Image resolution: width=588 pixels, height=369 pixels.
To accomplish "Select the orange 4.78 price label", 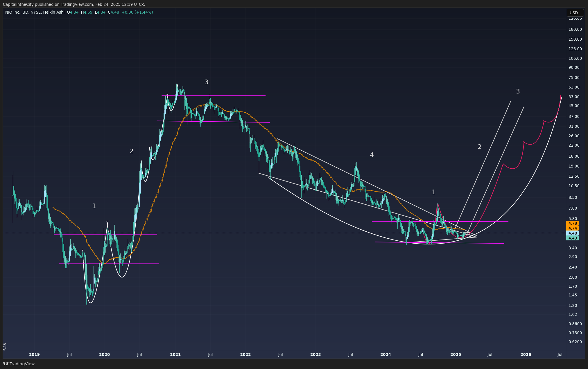I will tap(572, 223).
